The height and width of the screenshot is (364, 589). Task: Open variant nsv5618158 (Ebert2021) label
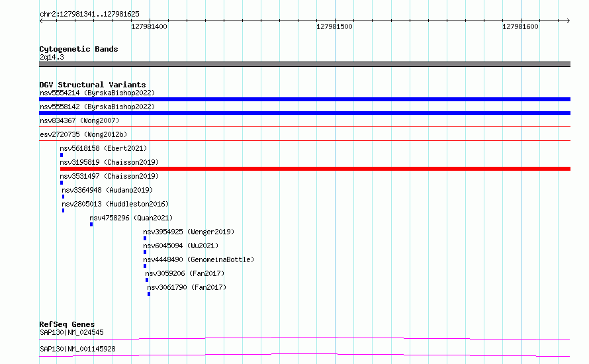point(103,148)
